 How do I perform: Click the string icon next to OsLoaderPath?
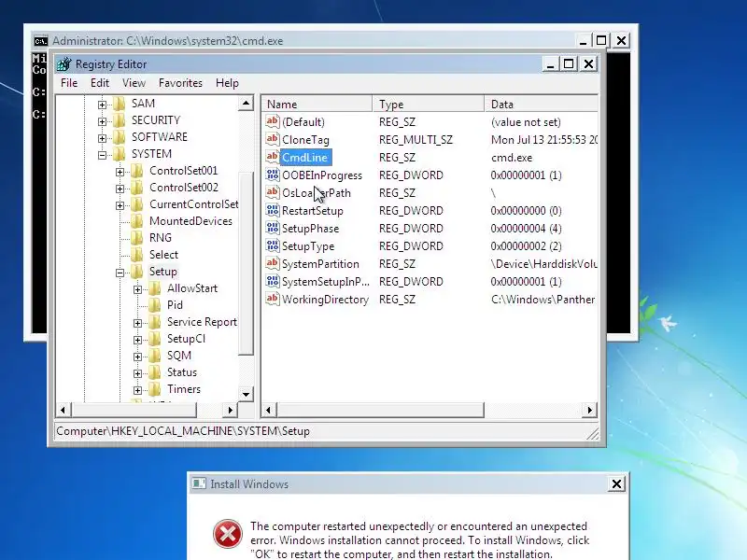point(273,192)
